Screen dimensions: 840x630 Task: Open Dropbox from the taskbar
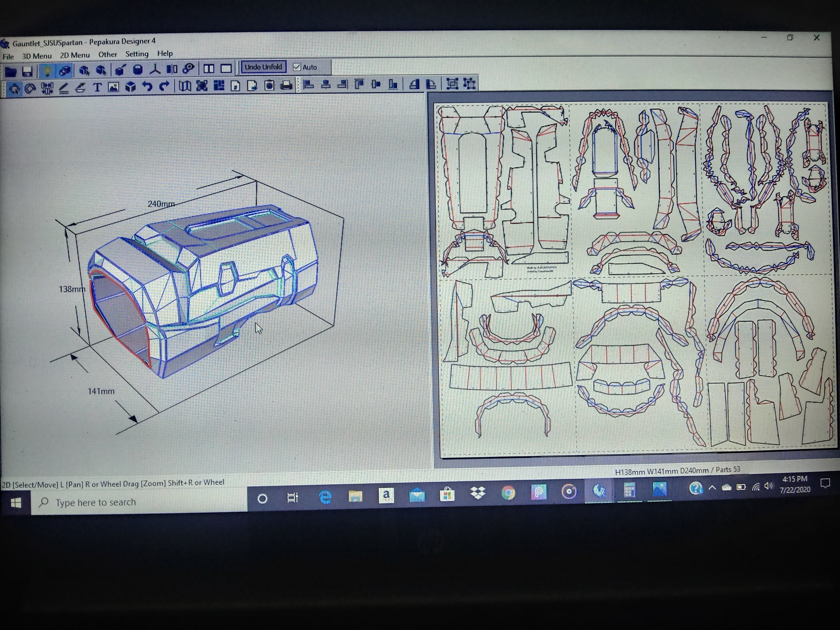477,493
